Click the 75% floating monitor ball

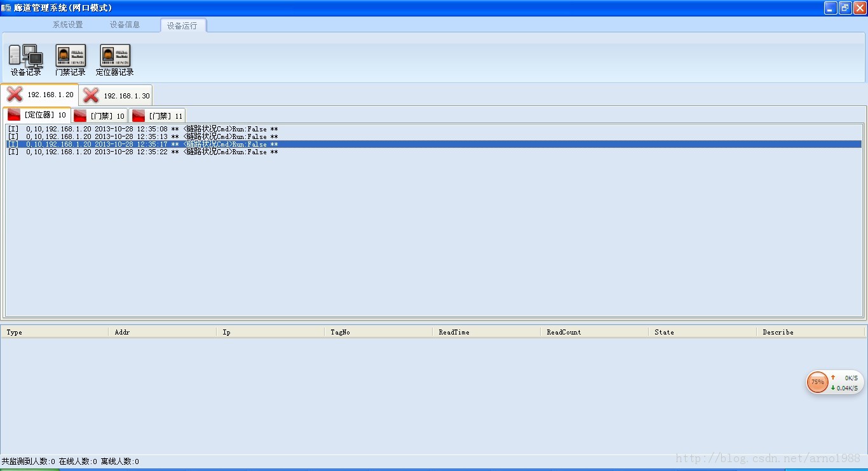coord(817,382)
